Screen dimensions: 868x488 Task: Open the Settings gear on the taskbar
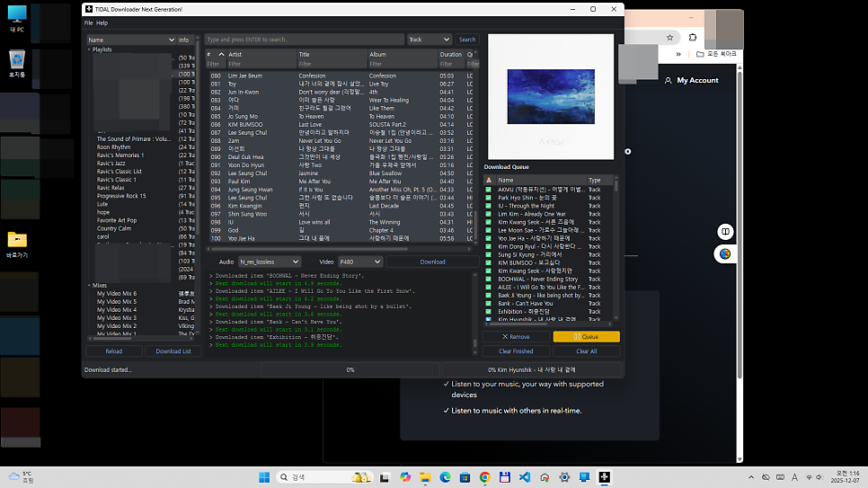pyautogui.click(x=564, y=477)
